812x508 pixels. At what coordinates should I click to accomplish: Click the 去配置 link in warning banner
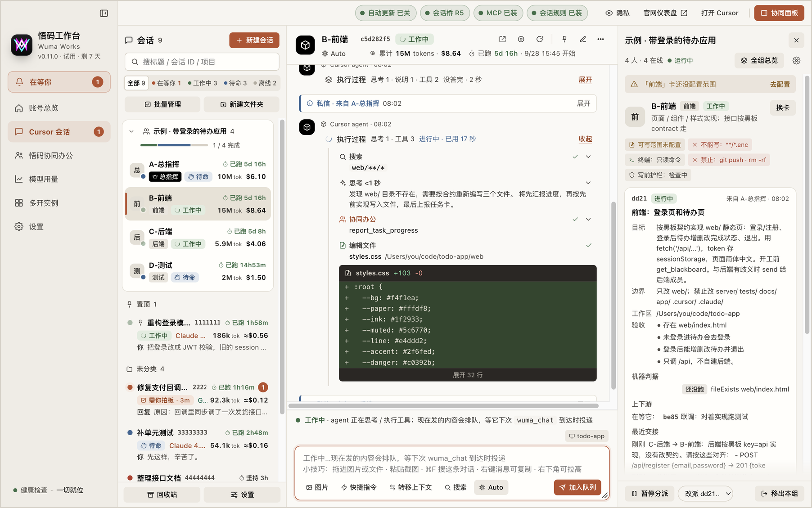(780, 84)
